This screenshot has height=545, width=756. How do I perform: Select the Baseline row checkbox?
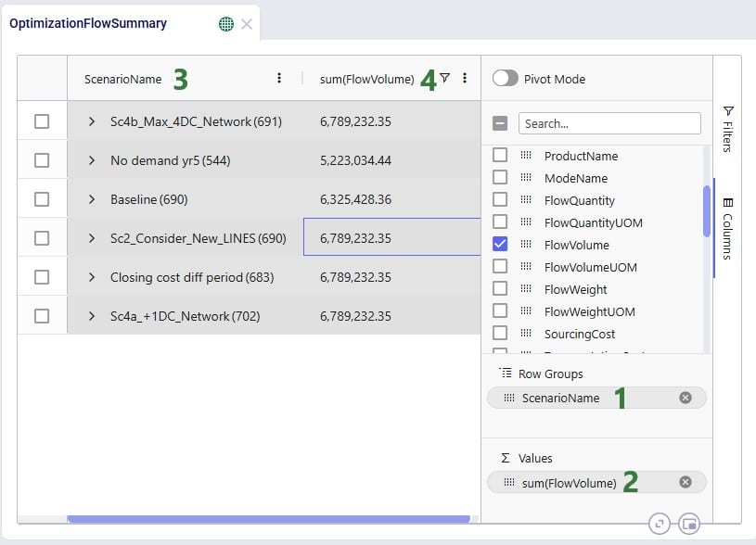[x=42, y=199]
